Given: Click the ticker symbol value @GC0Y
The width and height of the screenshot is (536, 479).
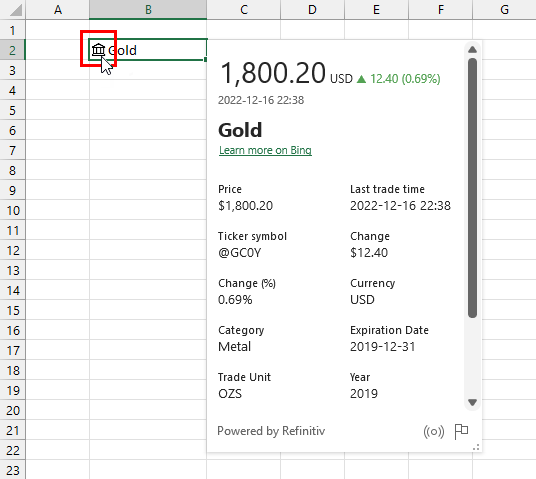Looking at the screenshot, I should [x=240, y=253].
